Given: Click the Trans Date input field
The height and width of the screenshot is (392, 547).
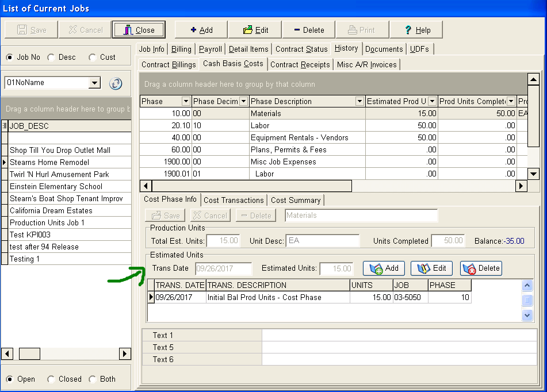Looking at the screenshot, I should tap(223, 268).
